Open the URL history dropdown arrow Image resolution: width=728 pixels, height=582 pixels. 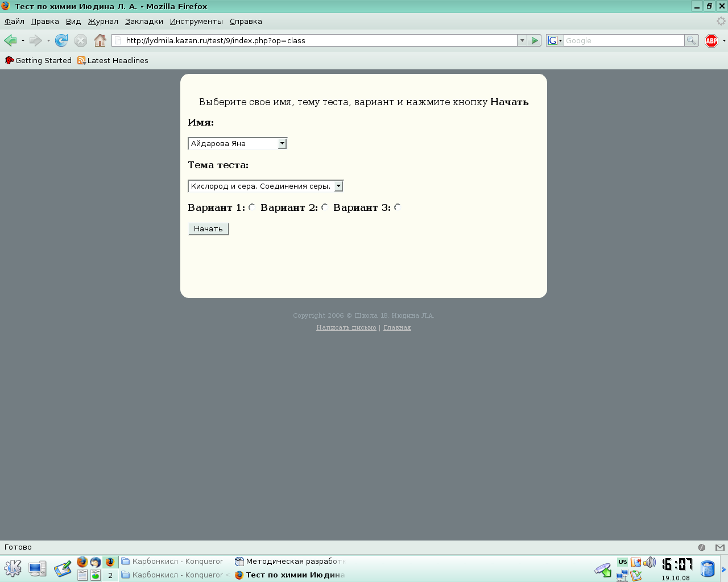tap(522, 40)
